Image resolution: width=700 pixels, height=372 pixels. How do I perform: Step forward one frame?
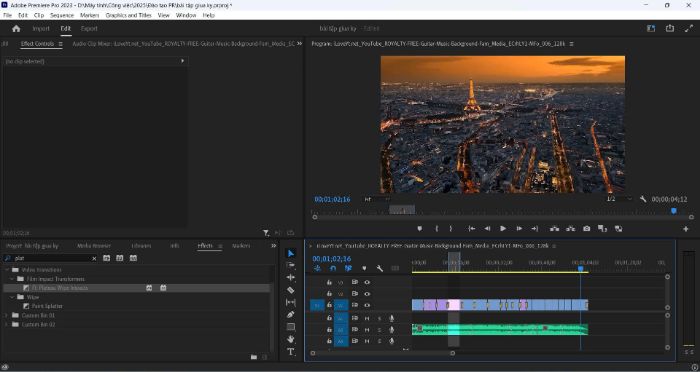pyautogui.click(x=519, y=229)
